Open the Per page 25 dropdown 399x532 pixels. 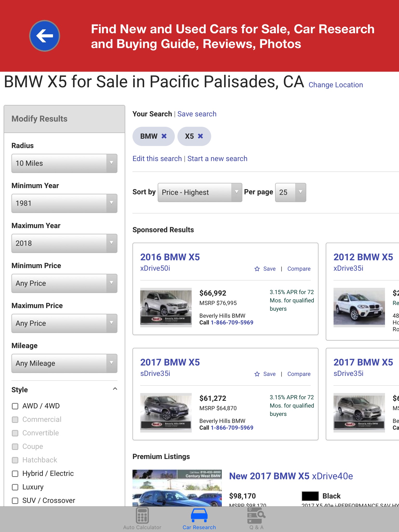click(x=290, y=192)
